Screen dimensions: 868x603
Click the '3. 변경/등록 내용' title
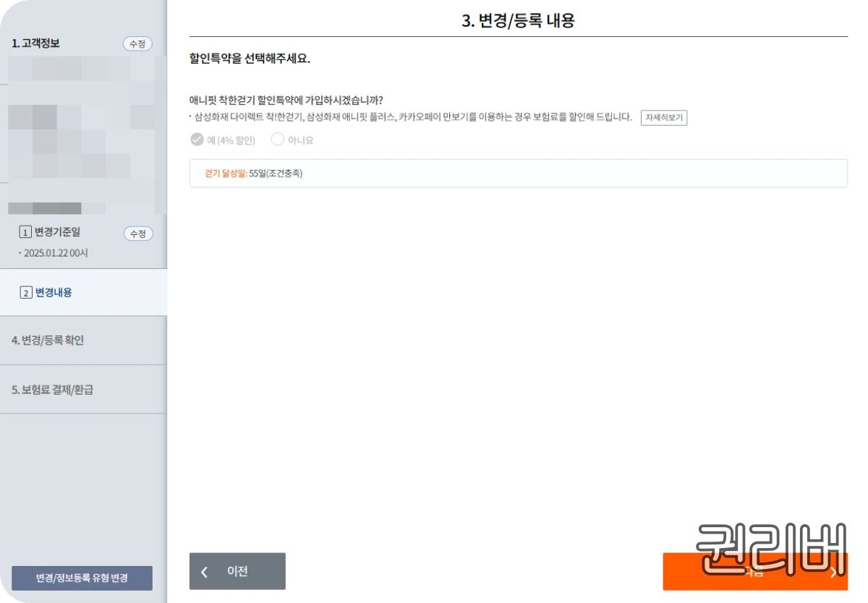pyautogui.click(x=518, y=21)
